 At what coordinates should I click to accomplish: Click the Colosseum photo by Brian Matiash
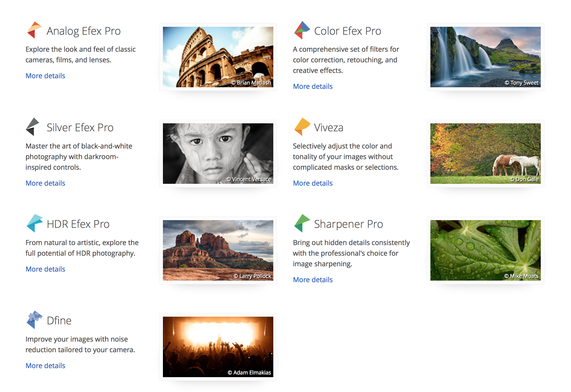click(218, 57)
